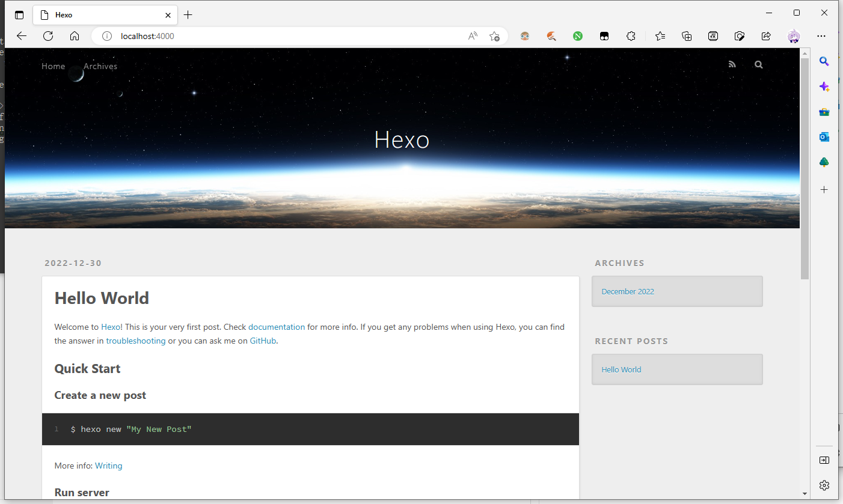Image resolution: width=843 pixels, height=504 pixels.
Task: Click the page vertical scrollbar thumb
Action: (805, 168)
